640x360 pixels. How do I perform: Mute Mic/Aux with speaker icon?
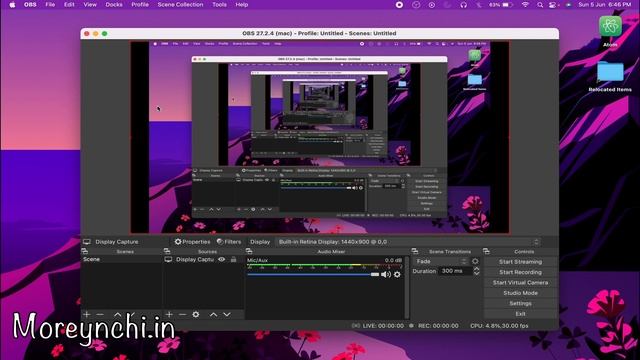pos(386,275)
